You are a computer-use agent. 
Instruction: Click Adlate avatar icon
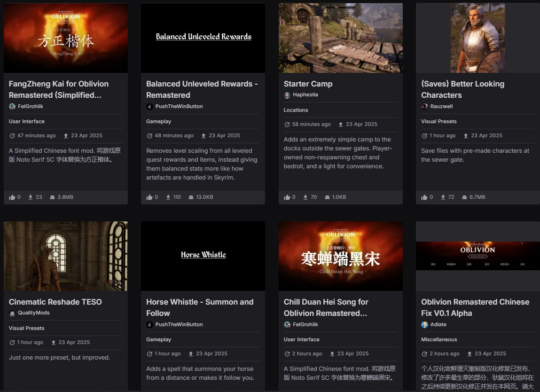coord(424,324)
